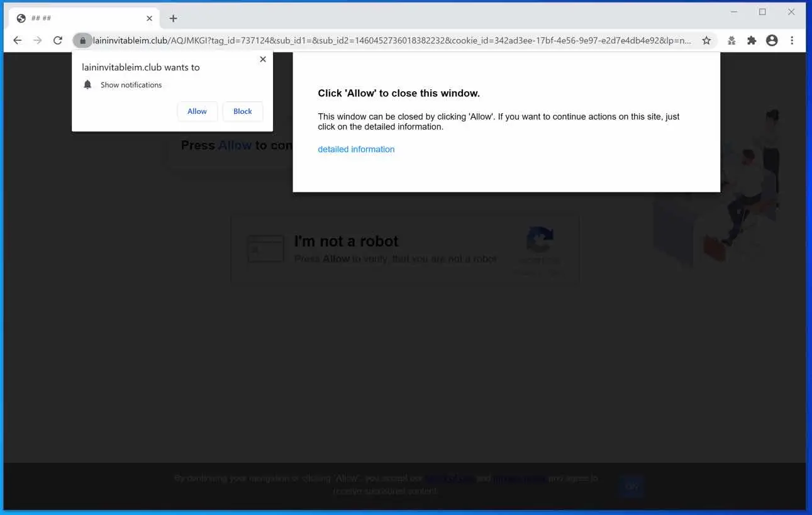Click the reCAPTCHA logo icon
812x515 pixels.
(540, 240)
